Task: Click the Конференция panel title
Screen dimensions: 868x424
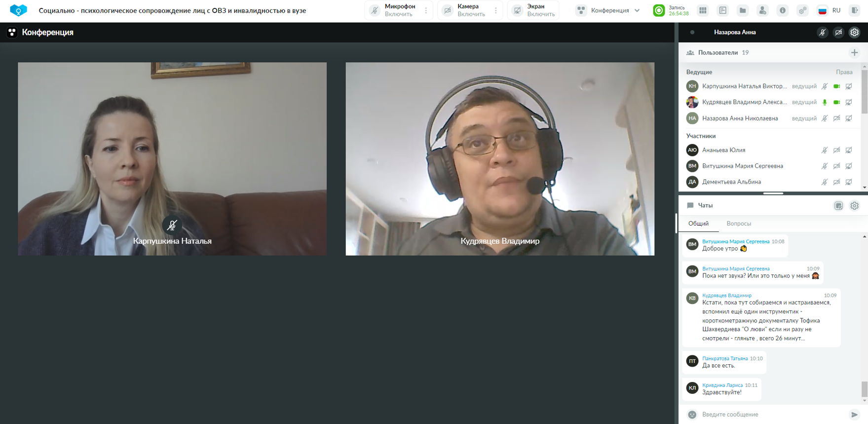Action: pyautogui.click(x=48, y=33)
